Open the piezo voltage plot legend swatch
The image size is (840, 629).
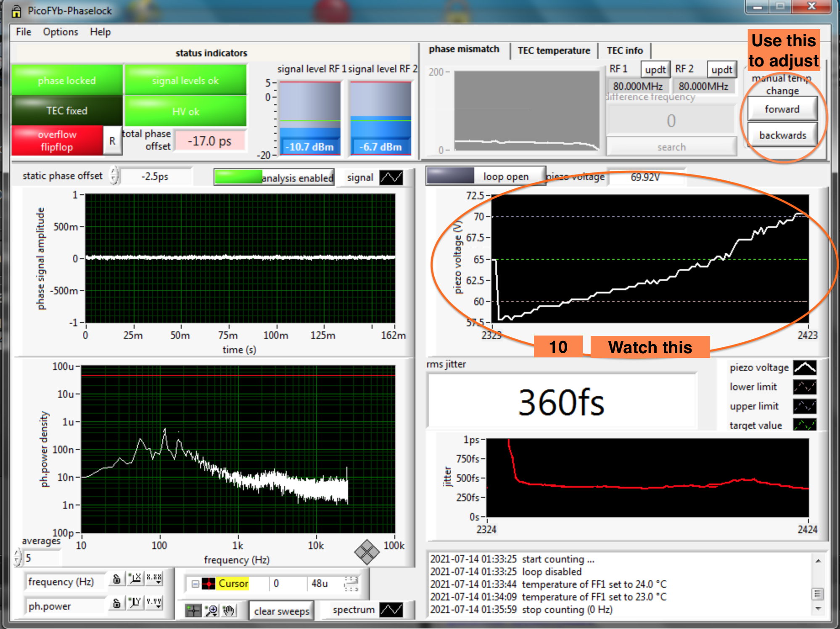(805, 367)
